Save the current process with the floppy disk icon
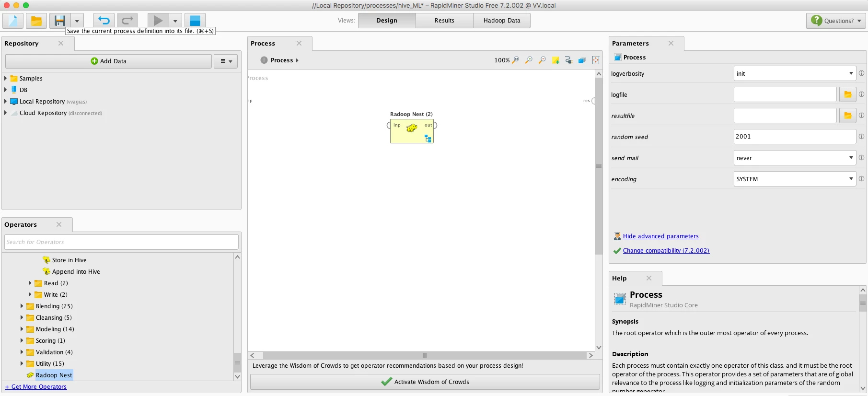 60,21
